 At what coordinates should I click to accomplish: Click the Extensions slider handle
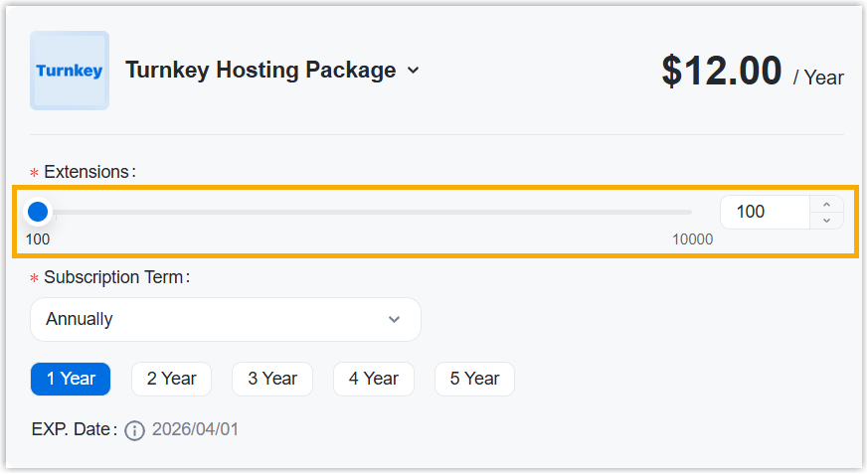click(x=38, y=212)
